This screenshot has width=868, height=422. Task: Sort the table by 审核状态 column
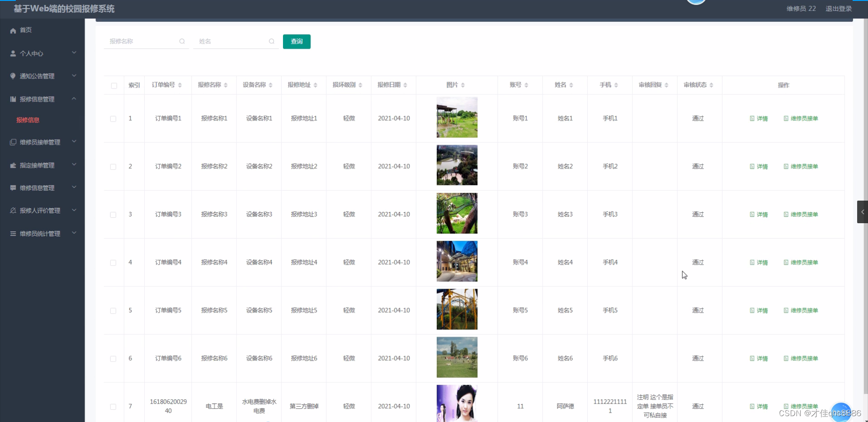coord(712,85)
